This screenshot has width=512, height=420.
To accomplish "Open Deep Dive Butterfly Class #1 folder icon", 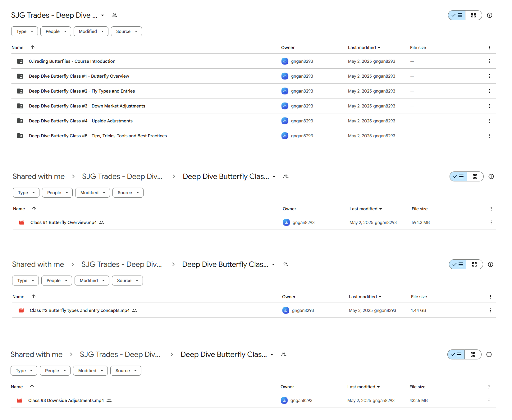I will point(20,76).
